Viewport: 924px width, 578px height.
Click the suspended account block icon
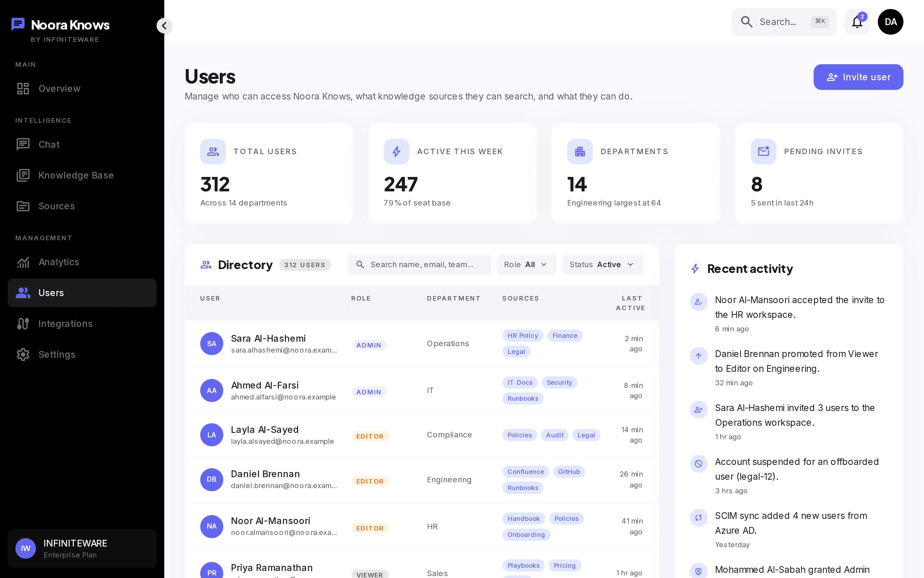(698, 464)
